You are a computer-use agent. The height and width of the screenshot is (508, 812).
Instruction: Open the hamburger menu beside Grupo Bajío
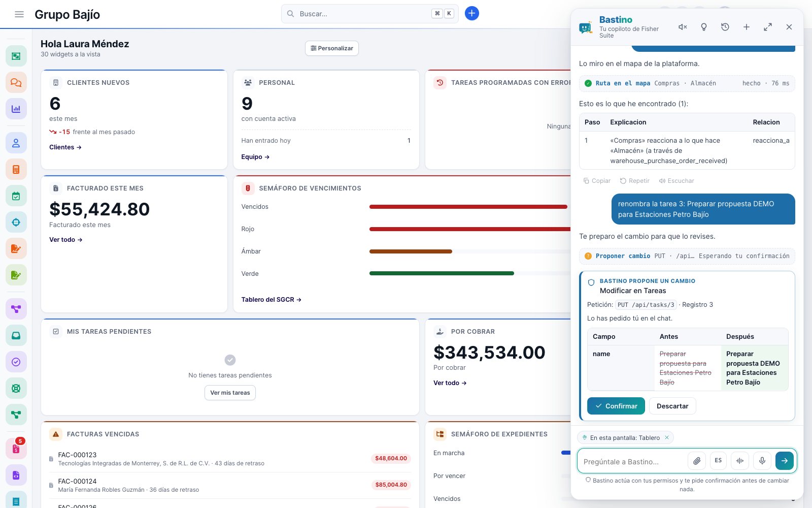tap(19, 14)
